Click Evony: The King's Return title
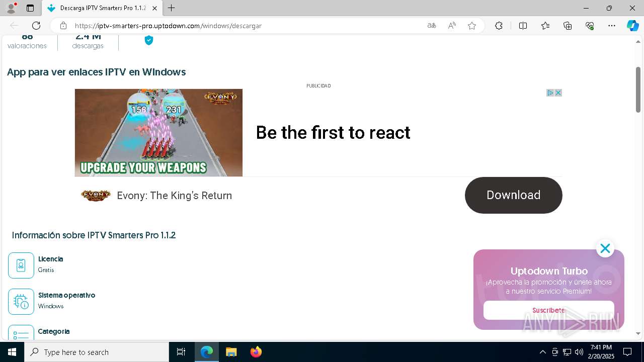The image size is (644, 362). (x=174, y=196)
